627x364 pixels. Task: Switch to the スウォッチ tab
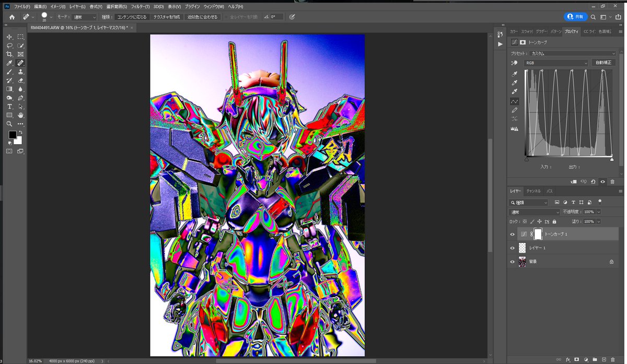(x=527, y=31)
